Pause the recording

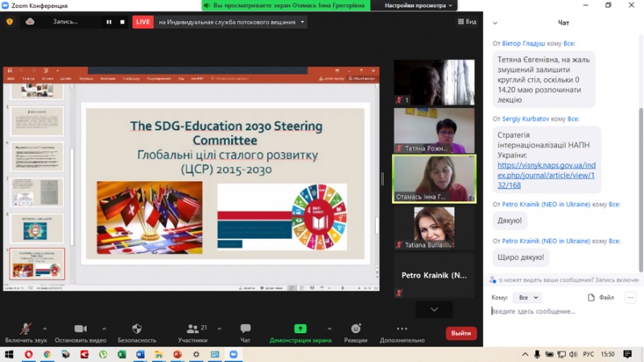tap(109, 22)
